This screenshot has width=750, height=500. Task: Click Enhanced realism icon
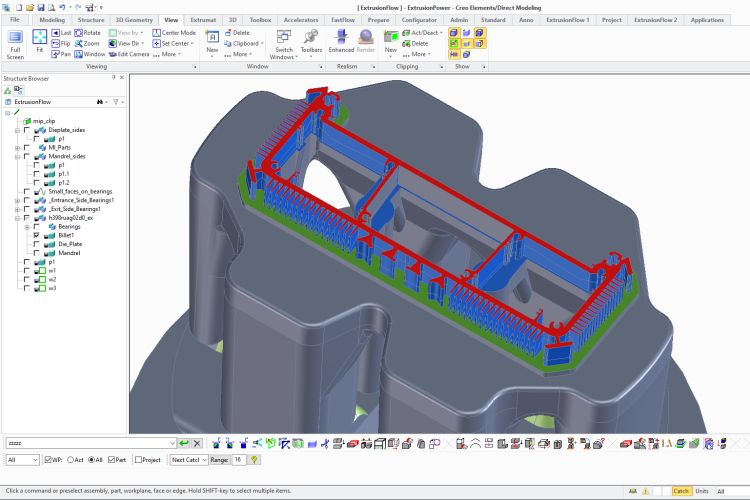point(341,37)
